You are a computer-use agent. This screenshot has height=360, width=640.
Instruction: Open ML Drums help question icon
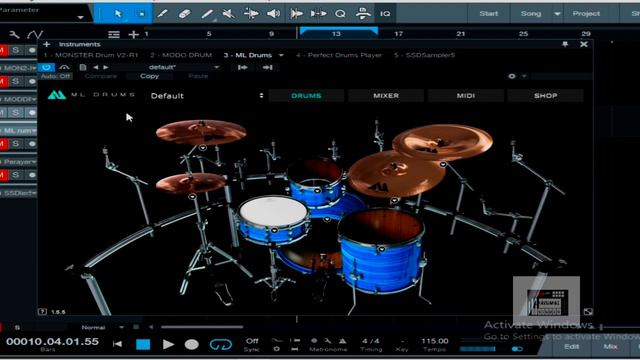coord(42,311)
